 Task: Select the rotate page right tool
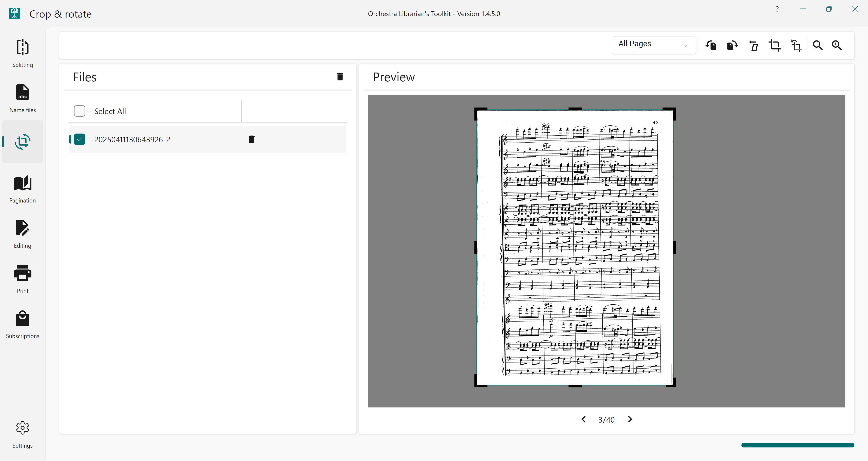[x=732, y=45]
